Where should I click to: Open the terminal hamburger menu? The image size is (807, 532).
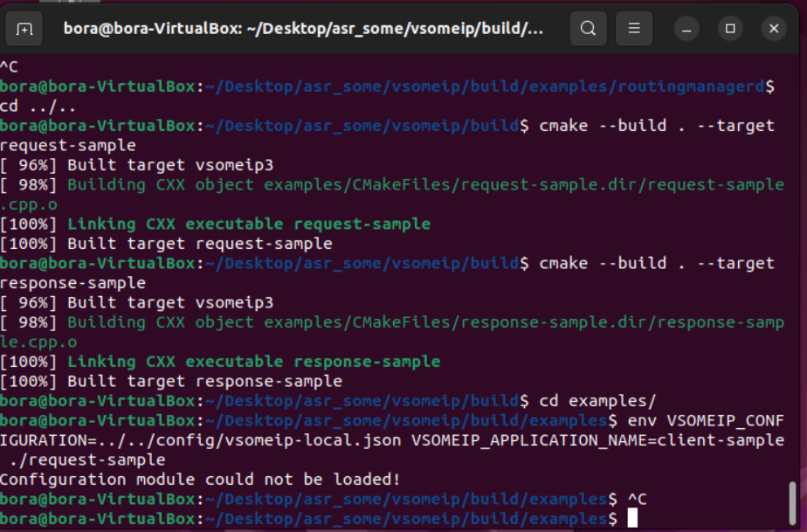[634, 28]
